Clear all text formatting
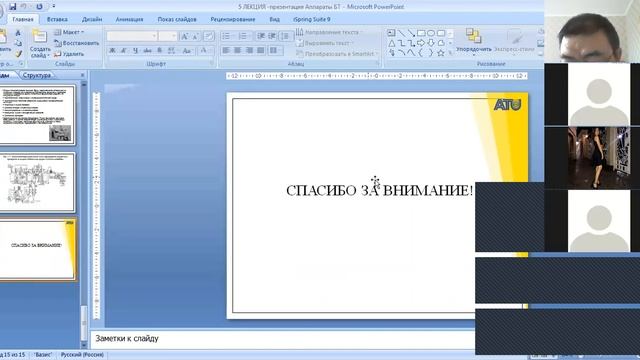This screenshot has height=360, width=640. point(209,36)
